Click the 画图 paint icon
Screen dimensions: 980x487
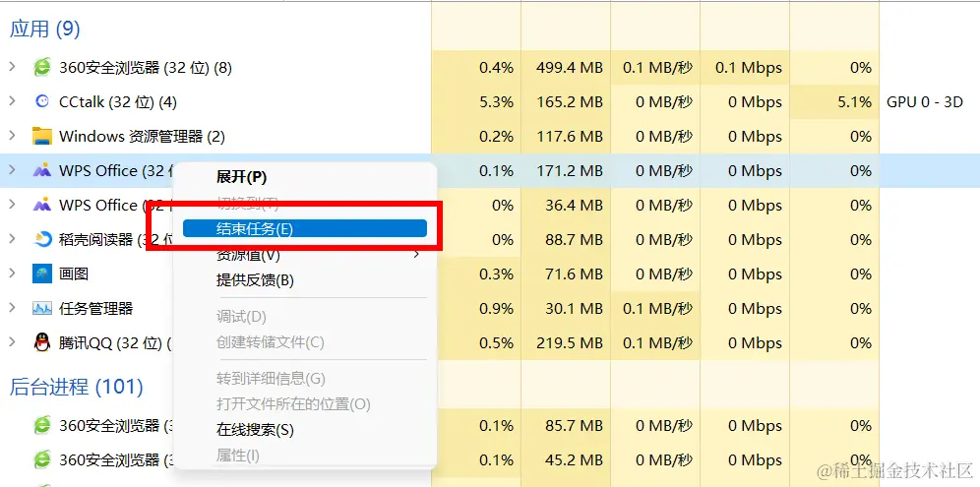pyautogui.click(x=42, y=274)
